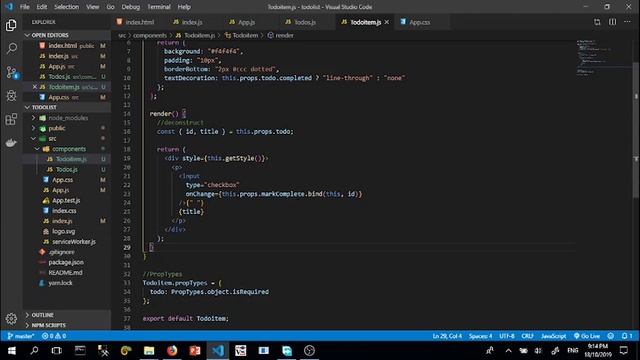The image size is (640, 360).
Task: Click the render breadcrumb segment
Action: click(280, 36)
